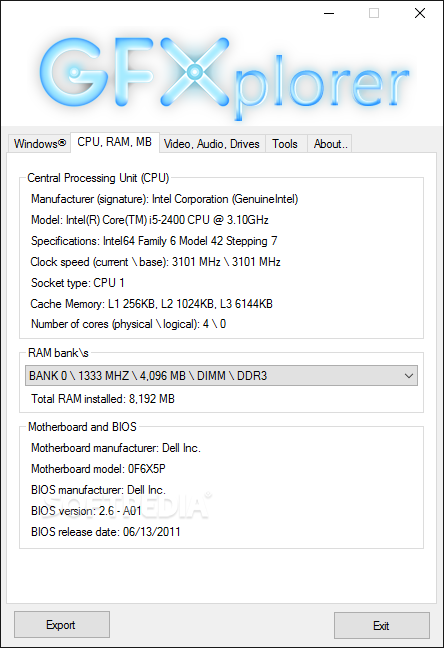This screenshot has width=444, height=648.
Task: Open the Video, Audio, Drives tab
Action: pyautogui.click(x=212, y=144)
